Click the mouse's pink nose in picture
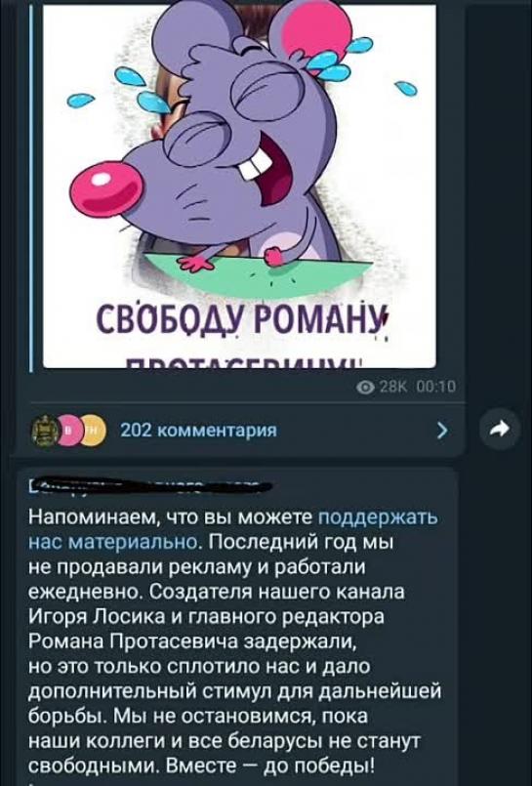The width and height of the screenshot is (532, 786). pyautogui.click(x=106, y=190)
